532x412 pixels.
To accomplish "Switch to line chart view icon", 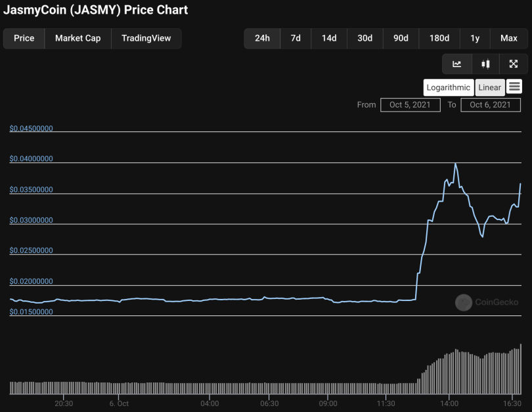I will coord(457,64).
